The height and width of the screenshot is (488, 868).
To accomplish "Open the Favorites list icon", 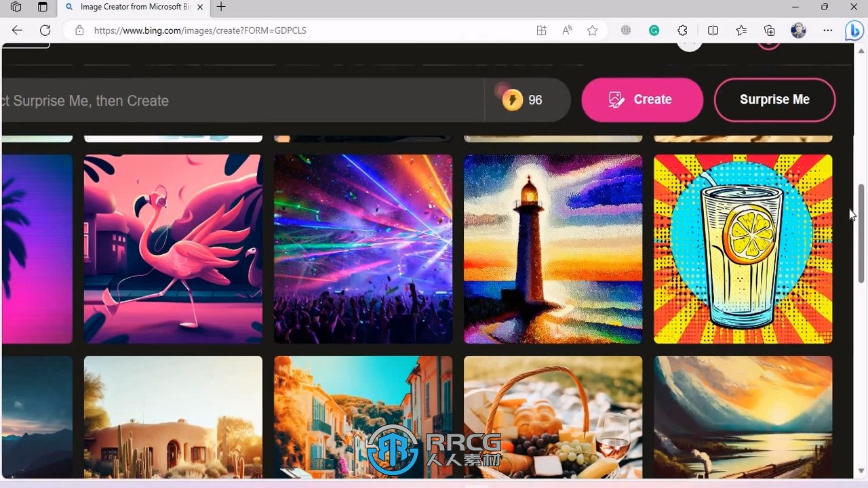I will (741, 30).
